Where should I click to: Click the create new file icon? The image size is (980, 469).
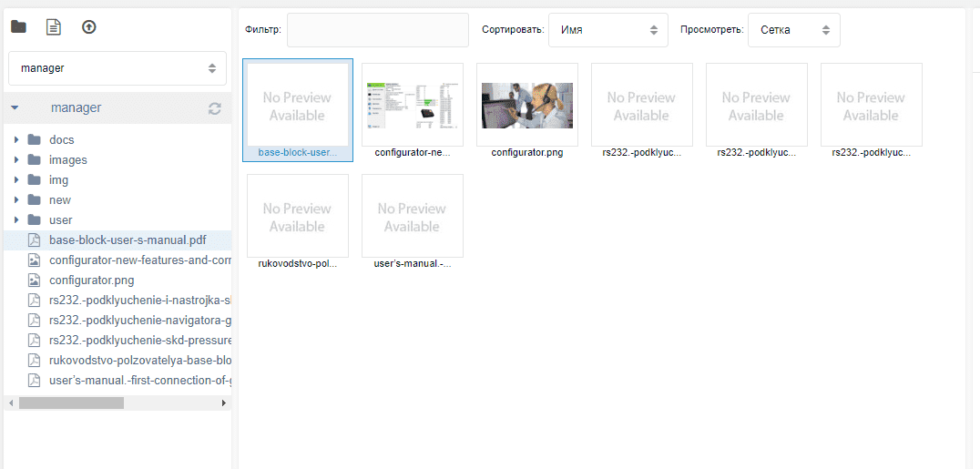54,27
